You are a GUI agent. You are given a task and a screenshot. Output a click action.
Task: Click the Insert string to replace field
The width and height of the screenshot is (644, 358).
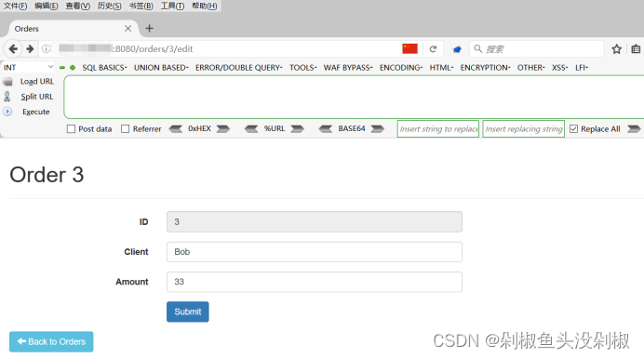pos(438,129)
